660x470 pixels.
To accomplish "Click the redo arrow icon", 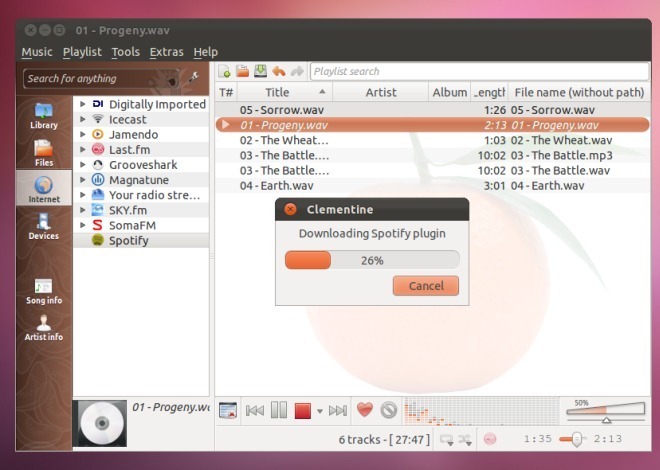I will pyautogui.click(x=297, y=71).
